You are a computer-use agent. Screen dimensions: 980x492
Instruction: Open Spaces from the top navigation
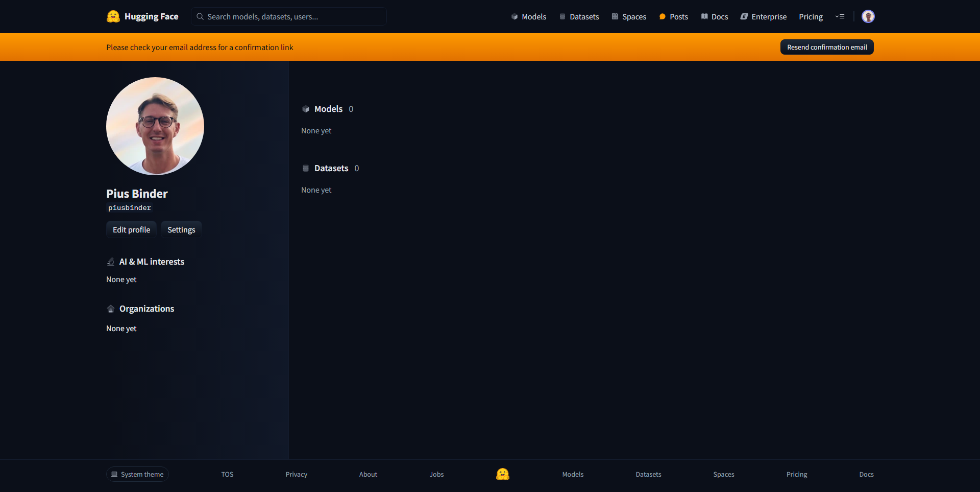(629, 16)
